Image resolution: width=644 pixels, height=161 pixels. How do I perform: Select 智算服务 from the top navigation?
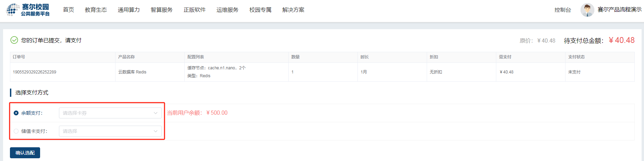pos(162,10)
